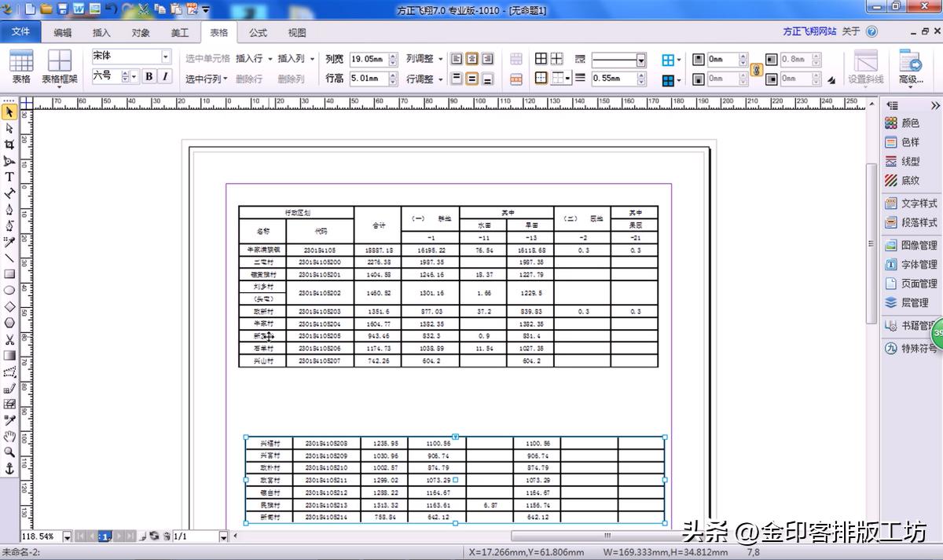The height and width of the screenshot is (560, 943).
Task: Open the table border line style dropdown
Action: tap(640, 59)
